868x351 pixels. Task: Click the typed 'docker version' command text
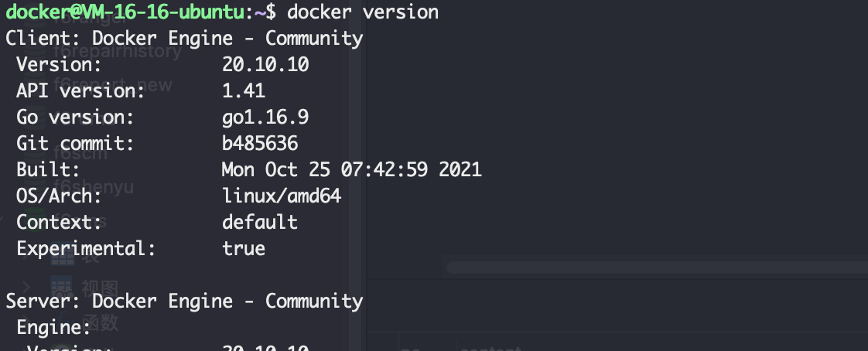[363, 12]
